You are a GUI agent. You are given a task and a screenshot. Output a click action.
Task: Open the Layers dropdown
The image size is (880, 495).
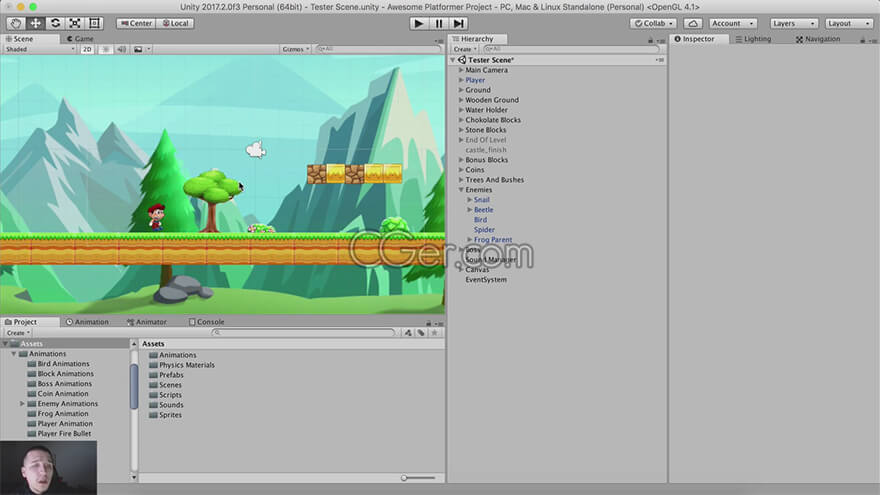click(794, 24)
